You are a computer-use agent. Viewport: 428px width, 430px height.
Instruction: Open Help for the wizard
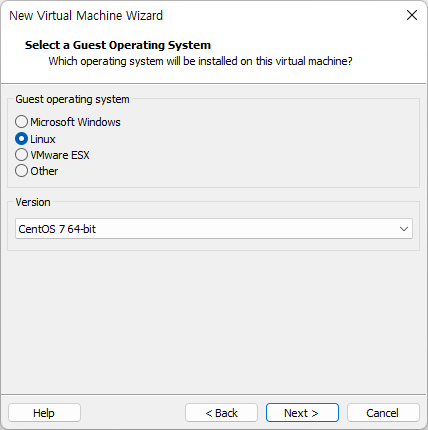[x=44, y=413]
